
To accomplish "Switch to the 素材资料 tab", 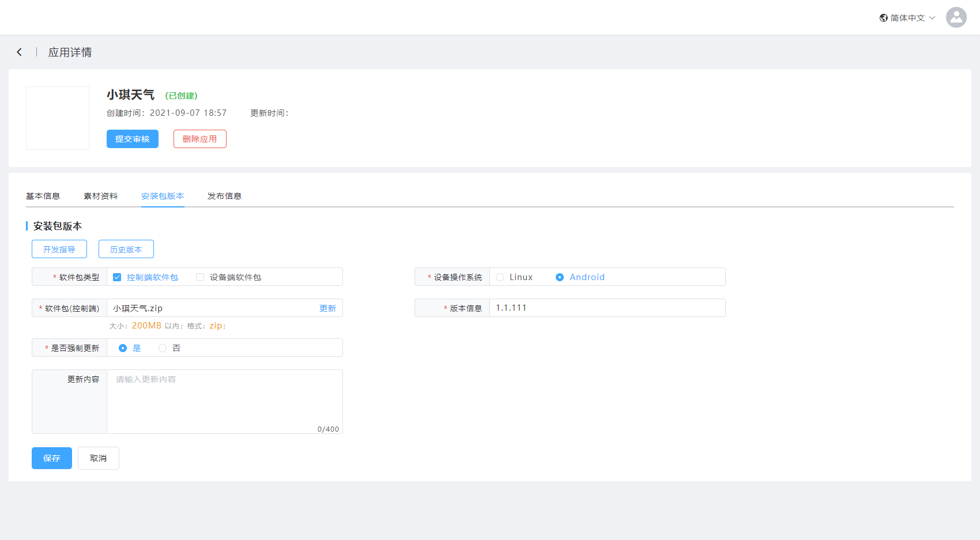I will (x=100, y=196).
